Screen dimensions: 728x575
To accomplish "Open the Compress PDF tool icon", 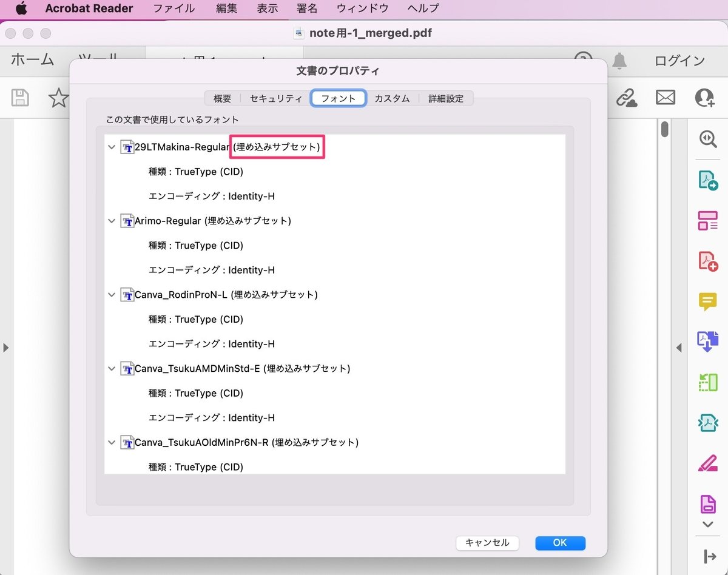I will [707, 423].
